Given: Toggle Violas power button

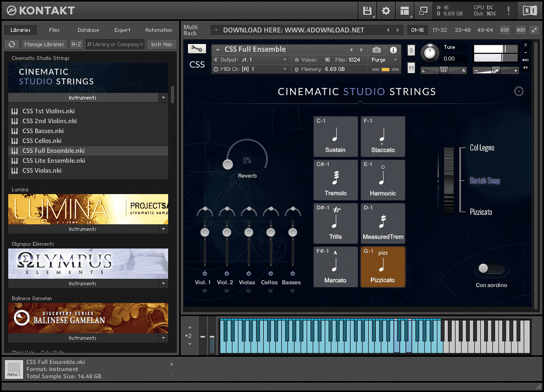Looking at the screenshot, I should coord(249,273).
